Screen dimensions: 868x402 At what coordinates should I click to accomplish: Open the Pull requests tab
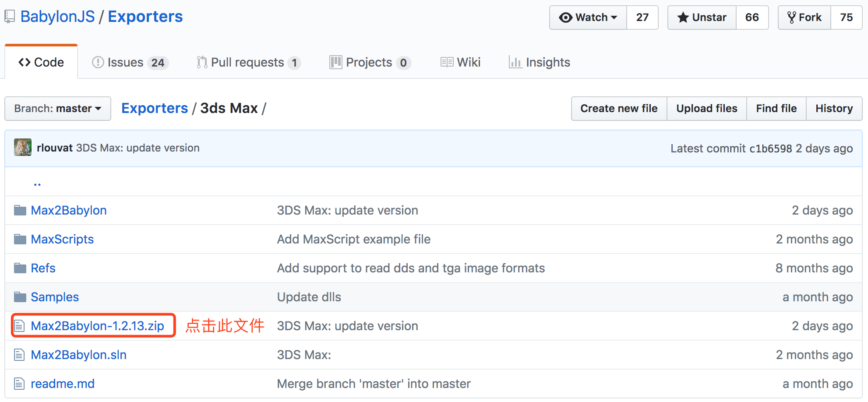[247, 63]
